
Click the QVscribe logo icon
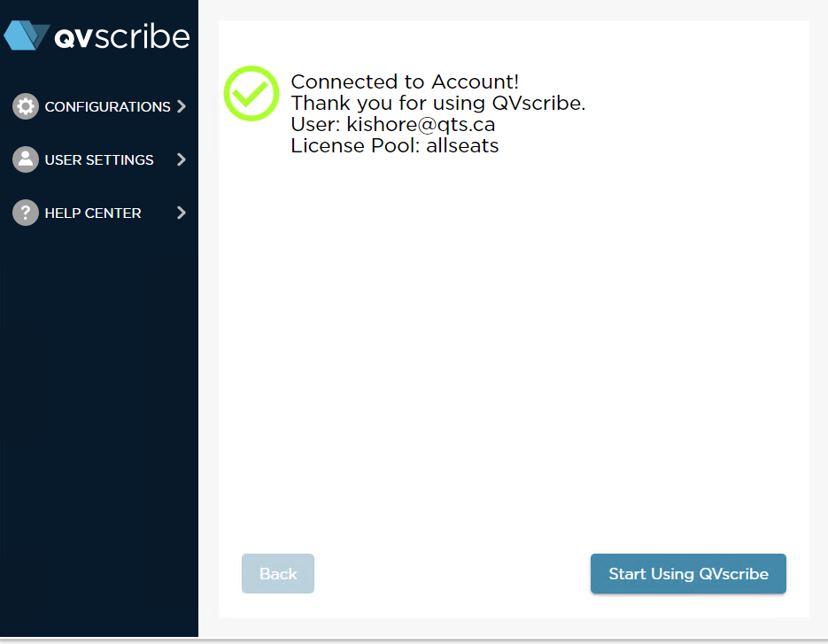27,35
